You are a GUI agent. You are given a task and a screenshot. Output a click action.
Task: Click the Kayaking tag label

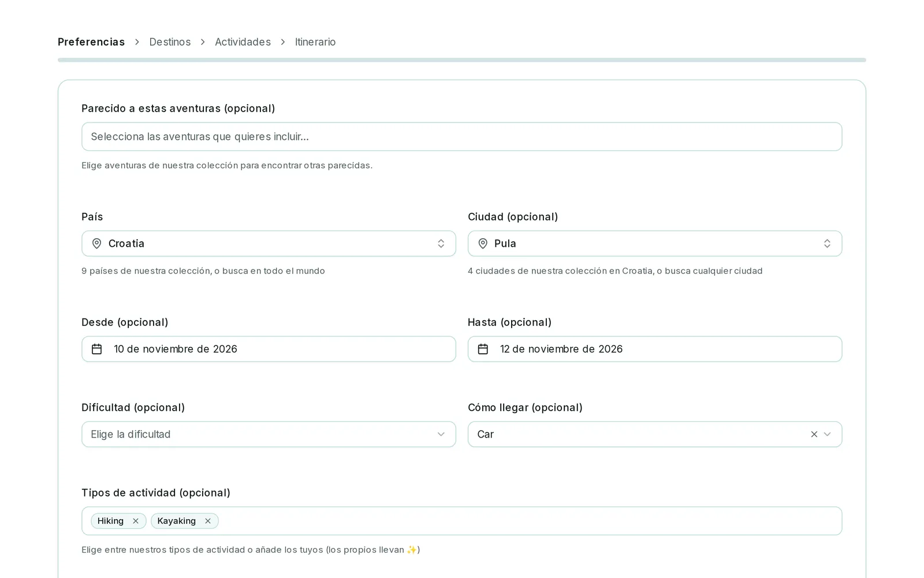(x=177, y=521)
